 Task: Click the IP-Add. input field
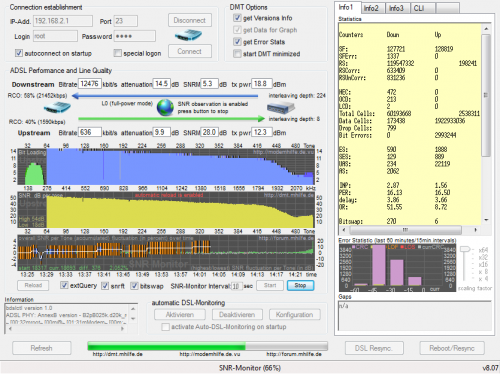click(63, 21)
